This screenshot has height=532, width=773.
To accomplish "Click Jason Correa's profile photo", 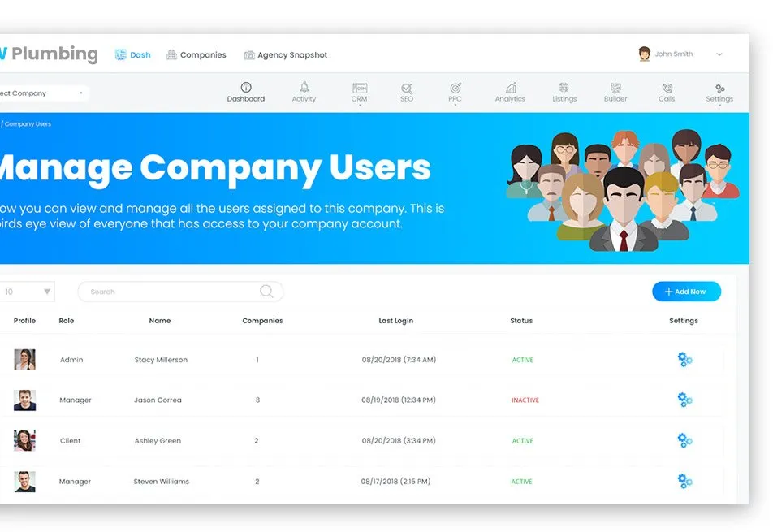I will pyautogui.click(x=24, y=400).
